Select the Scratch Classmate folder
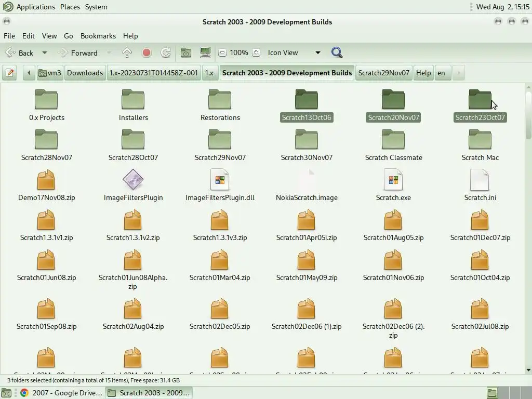532x399 pixels. [394, 145]
